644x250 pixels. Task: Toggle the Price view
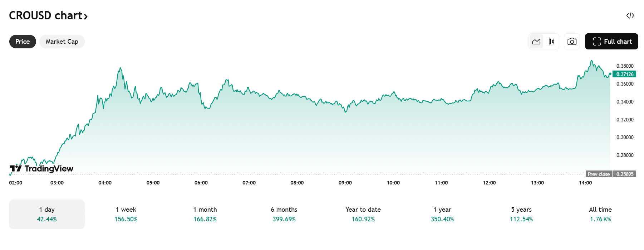(x=23, y=42)
